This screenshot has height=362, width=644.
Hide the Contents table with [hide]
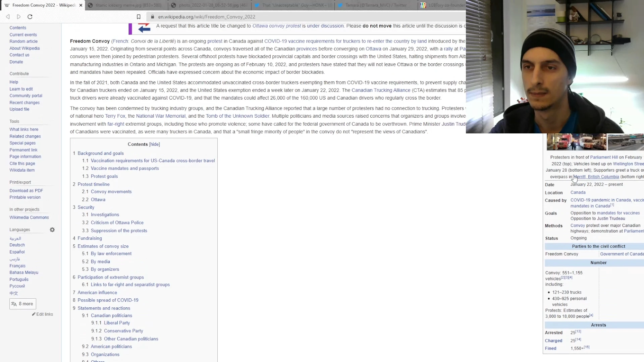pyautogui.click(x=154, y=144)
